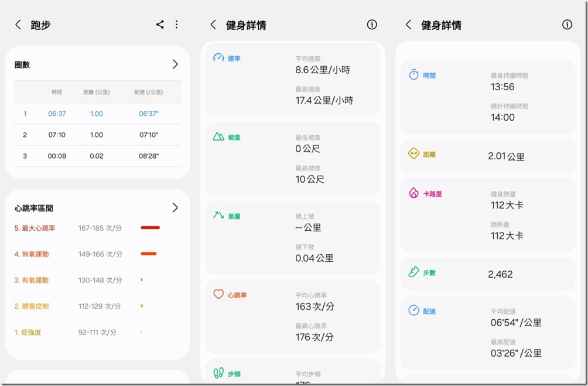Screen dimensions: 588x386
Task: Tap the 時間 stopwatch icon
Action: 413,75
